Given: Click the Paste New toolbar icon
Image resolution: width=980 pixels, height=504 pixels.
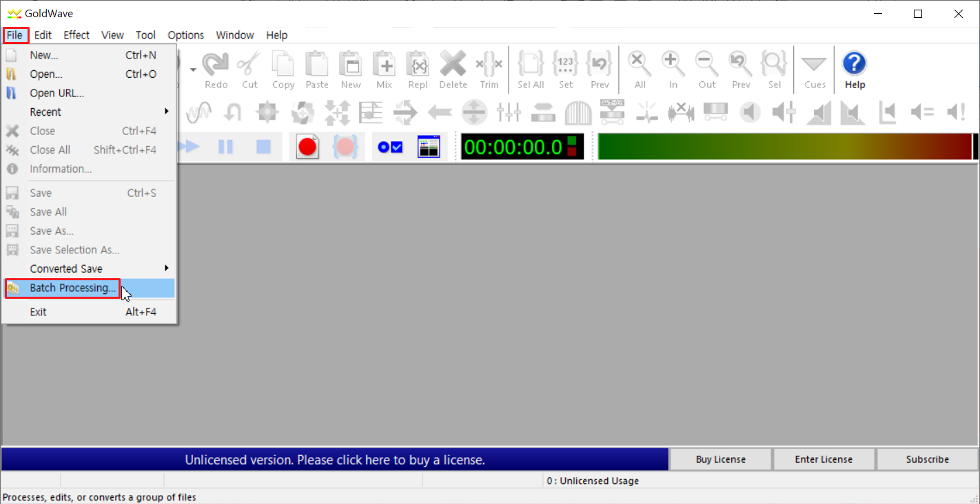Looking at the screenshot, I should [x=351, y=70].
